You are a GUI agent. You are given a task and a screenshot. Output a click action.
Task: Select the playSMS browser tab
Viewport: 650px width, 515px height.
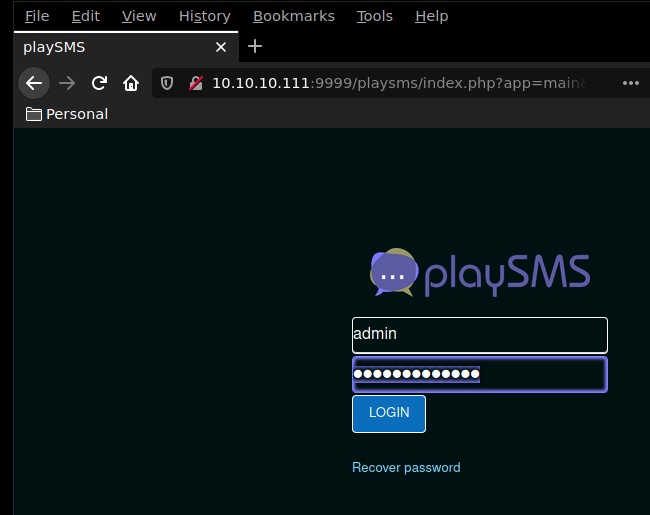(110, 47)
